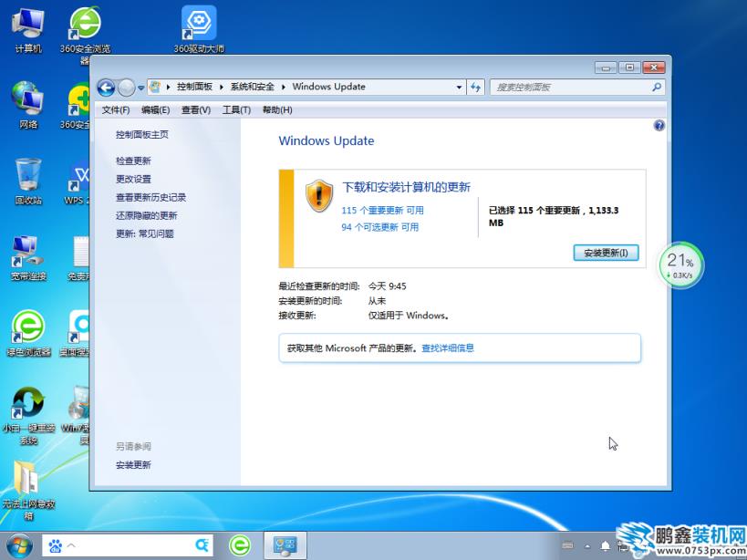Viewport: 747px width, 560px height.
Task: Open the 计算机 desktop icon
Action: tap(28, 29)
